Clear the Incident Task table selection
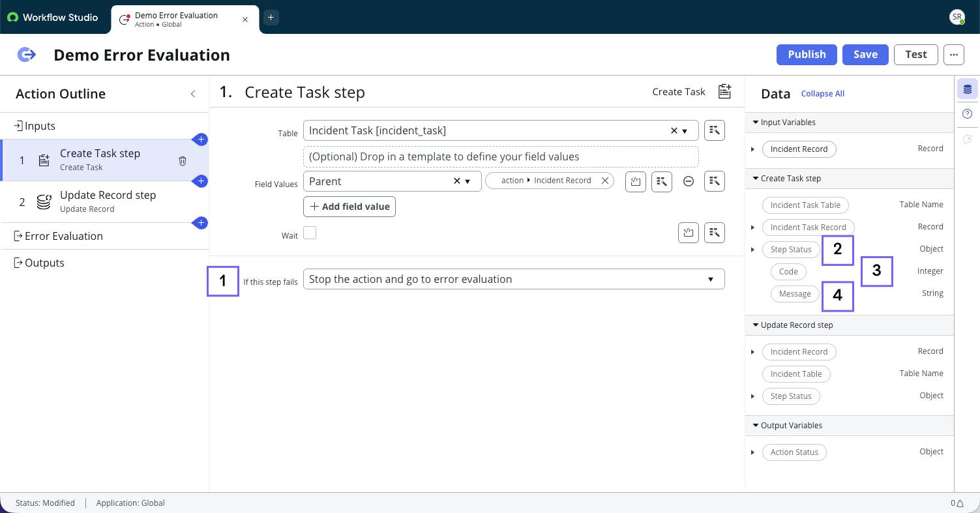Viewport: 980px width, 513px height. point(674,131)
